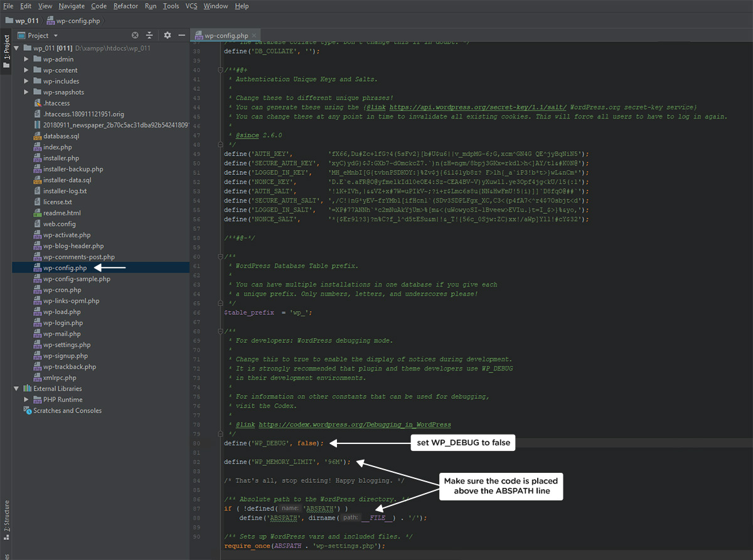Expand the wp-admin folder

point(26,59)
